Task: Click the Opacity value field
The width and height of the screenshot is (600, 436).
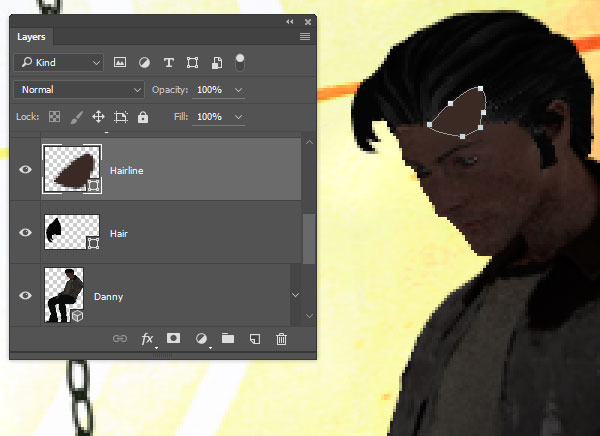Action: coord(209,90)
